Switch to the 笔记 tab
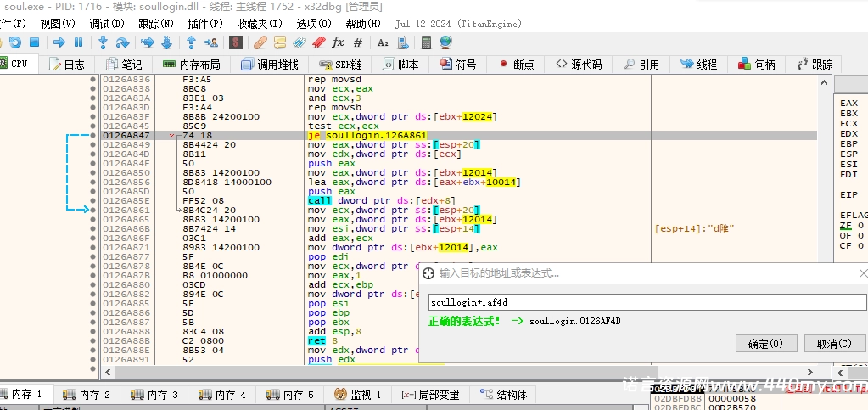The height and width of the screenshot is (410, 868). click(x=124, y=65)
